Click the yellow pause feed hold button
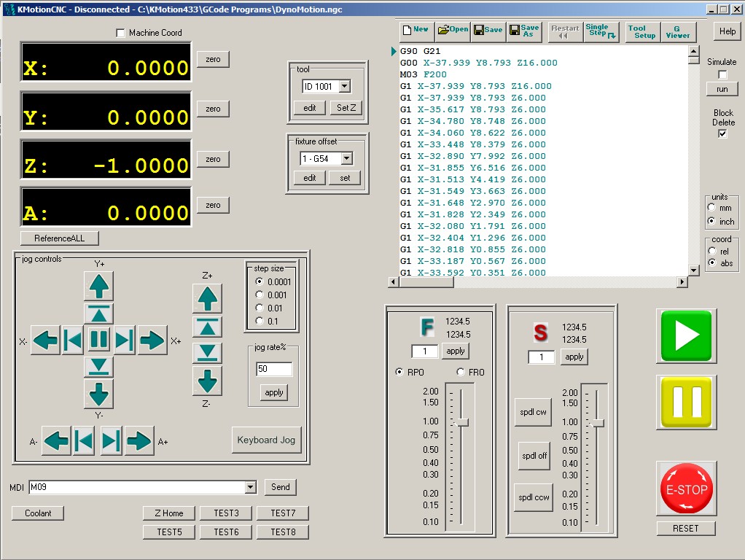This screenshot has height=560, width=745. coord(687,402)
